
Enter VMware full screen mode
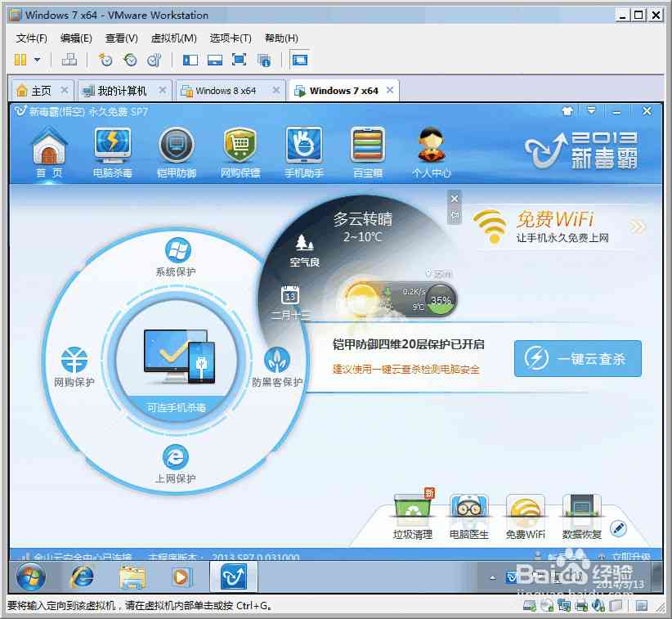240,60
